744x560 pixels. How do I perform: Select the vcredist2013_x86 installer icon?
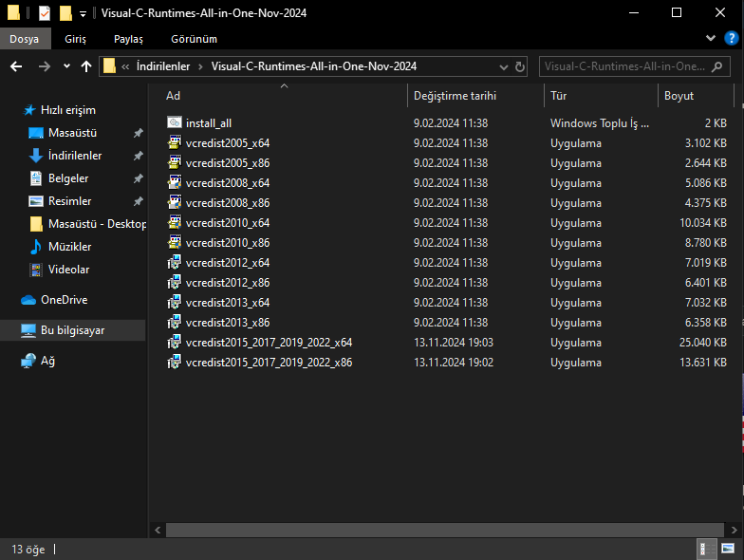click(175, 322)
